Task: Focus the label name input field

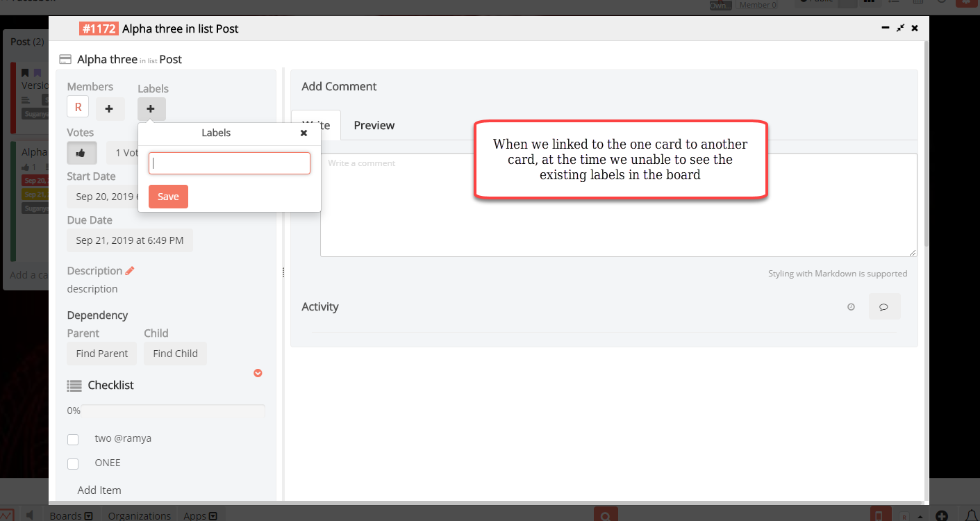Action: click(x=229, y=163)
